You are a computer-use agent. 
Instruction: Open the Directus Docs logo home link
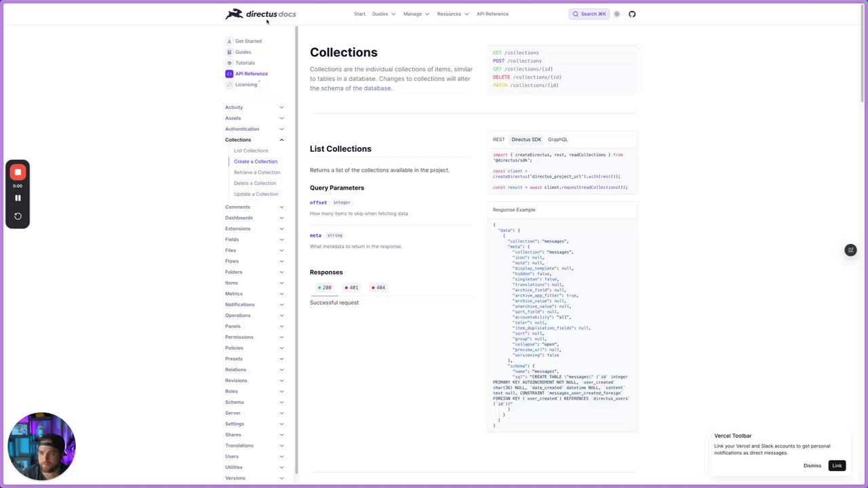tap(260, 14)
